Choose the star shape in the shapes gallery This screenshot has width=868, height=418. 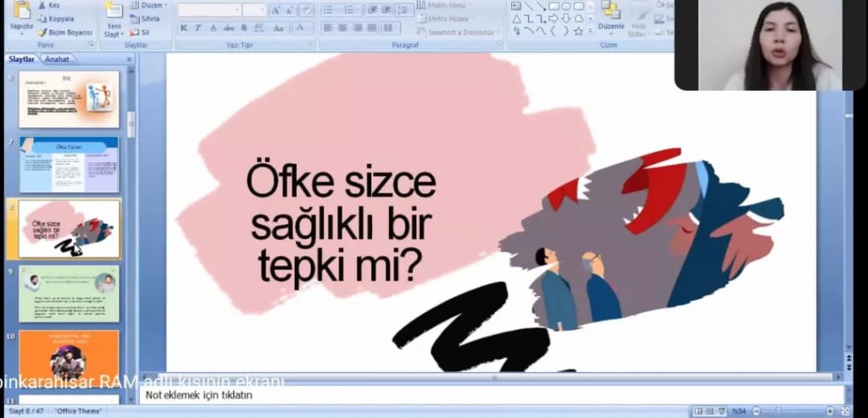click(x=578, y=31)
